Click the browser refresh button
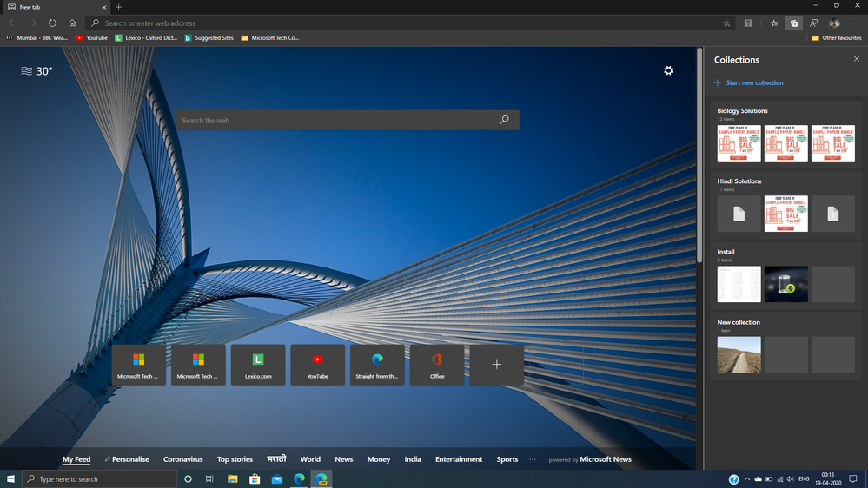Image resolution: width=868 pixels, height=488 pixels. [x=52, y=23]
